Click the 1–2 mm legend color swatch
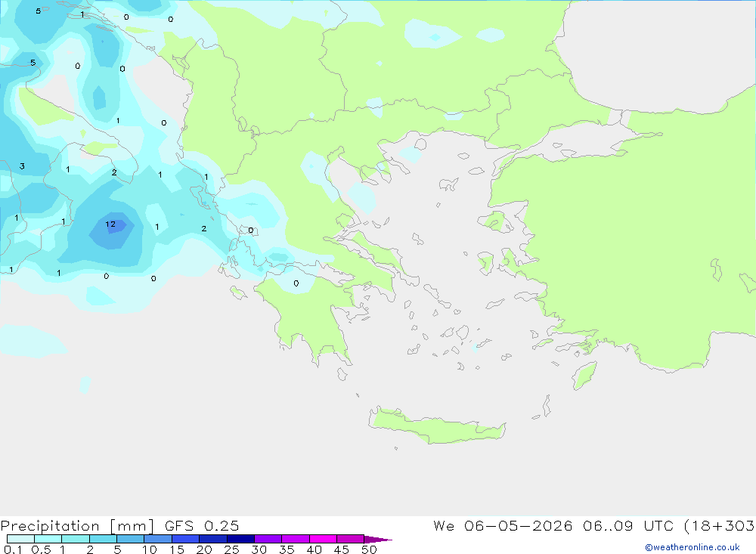This screenshot has height=554, width=756. click(x=76, y=539)
